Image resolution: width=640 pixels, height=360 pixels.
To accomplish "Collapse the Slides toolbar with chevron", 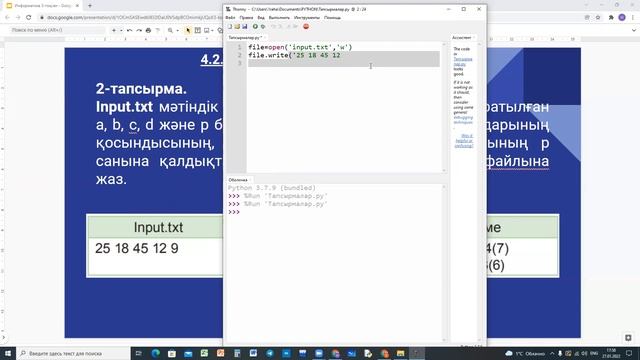I will point(634,30).
